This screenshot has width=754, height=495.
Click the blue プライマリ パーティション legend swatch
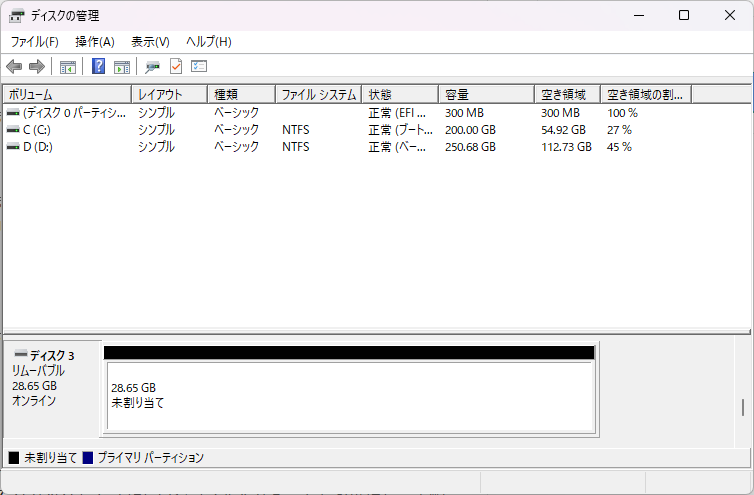88,457
